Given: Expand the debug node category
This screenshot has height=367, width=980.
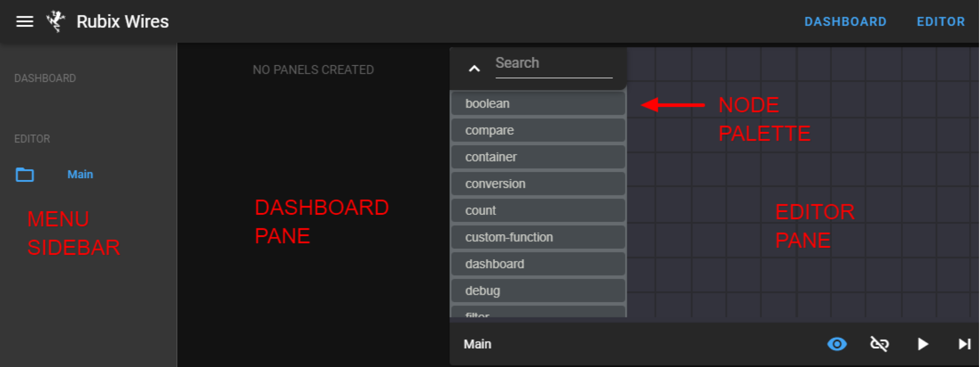Looking at the screenshot, I should tap(538, 290).
